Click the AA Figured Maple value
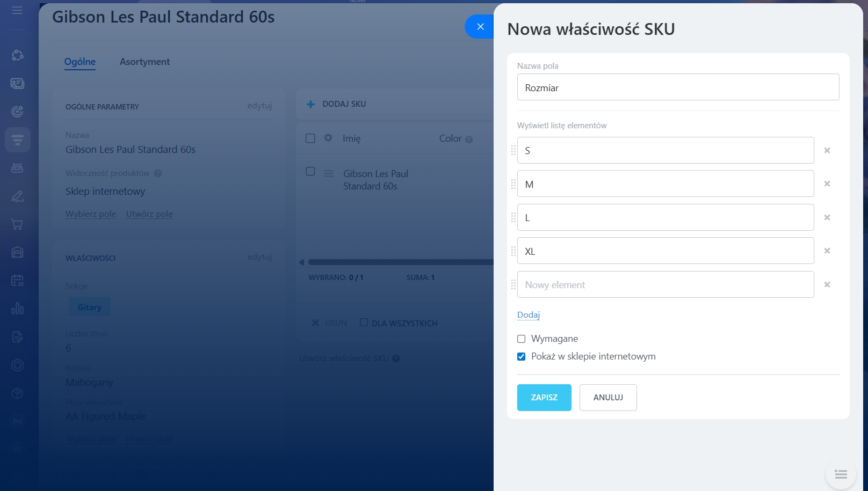868x491 pixels. click(105, 416)
